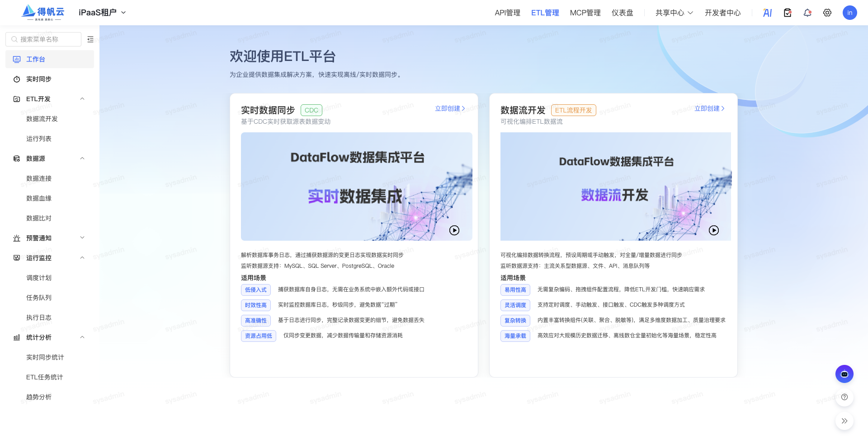This screenshot has width=868, height=448.
Task: Click the 海量承载 tag
Action: coord(515,336)
